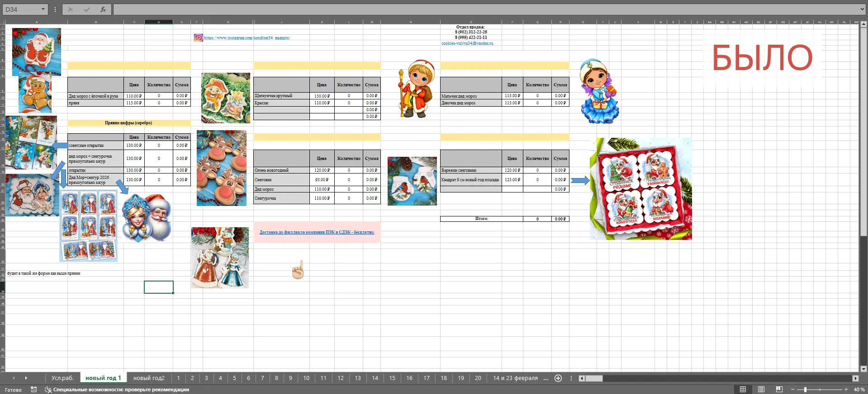The height and width of the screenshot is (394, 868).
Task: Select the reindeer cookies picture
Action: (222, 168)
